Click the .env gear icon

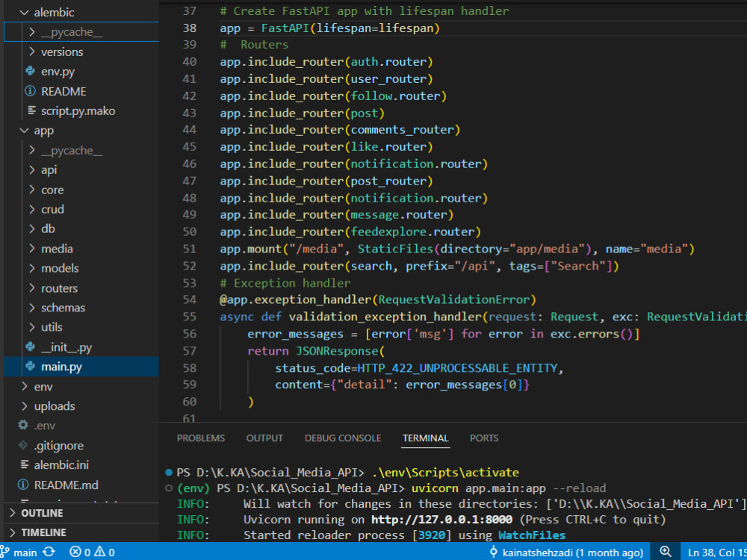pos(23,426)
